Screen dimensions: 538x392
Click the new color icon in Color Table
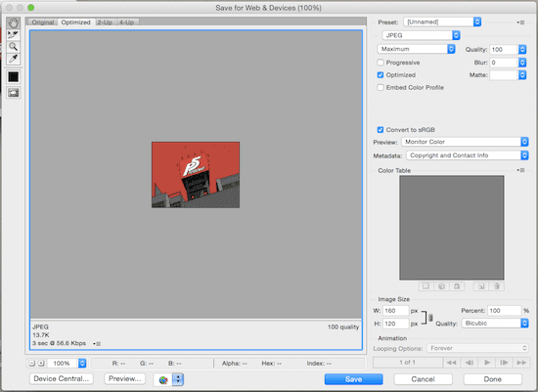481,286
